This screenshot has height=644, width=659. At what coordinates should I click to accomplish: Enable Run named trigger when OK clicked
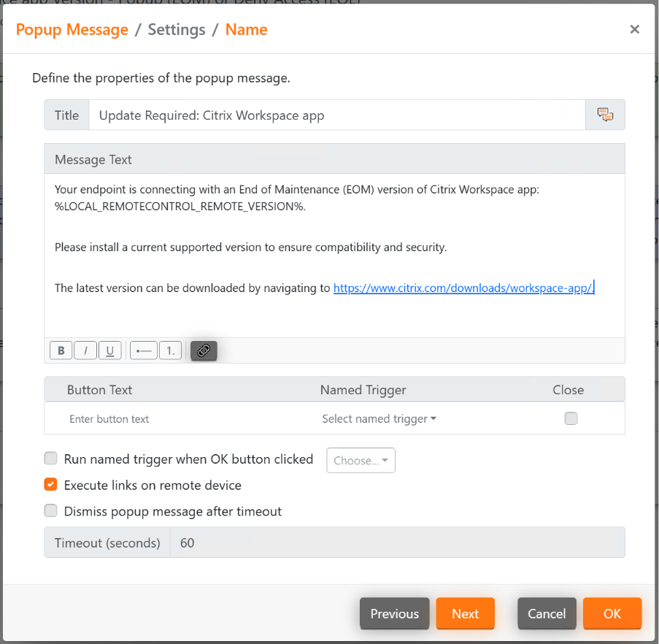click(x=51, y=459)
